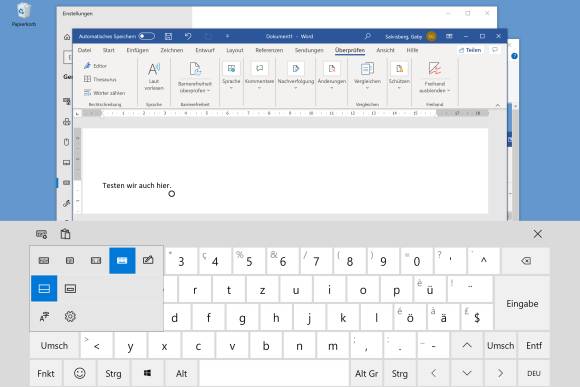Tap the DEU language key

pyautogui.click(x=534, y=373)
